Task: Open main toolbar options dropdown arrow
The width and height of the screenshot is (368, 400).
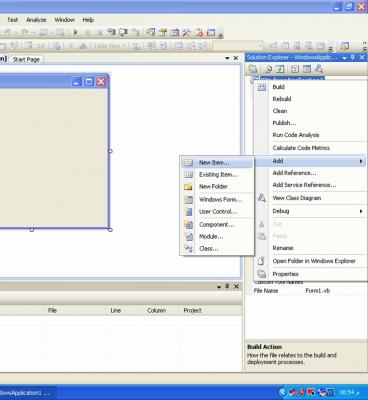Action: click(221, 35)
